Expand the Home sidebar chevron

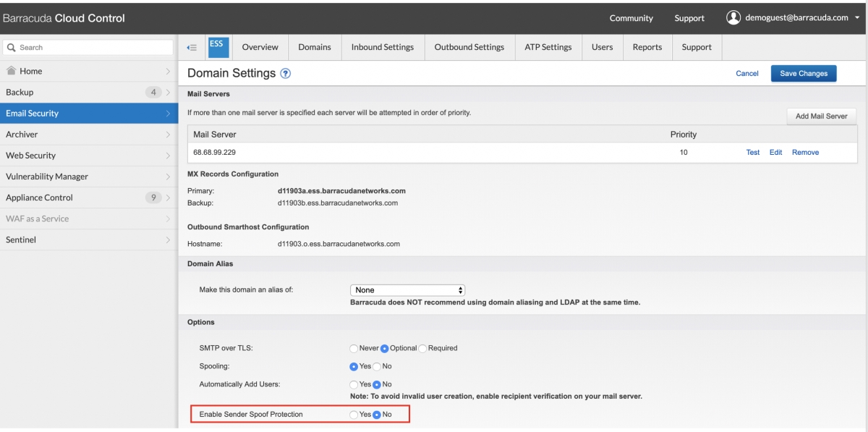pyautogui.click(x=168, y=71)
